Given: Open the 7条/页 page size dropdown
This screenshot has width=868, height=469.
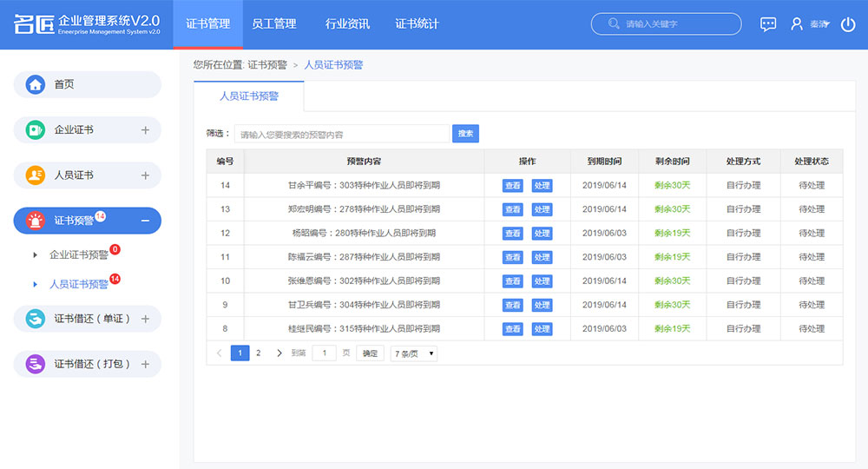Looking at the screenshot, I should click(x=414, y=353).
